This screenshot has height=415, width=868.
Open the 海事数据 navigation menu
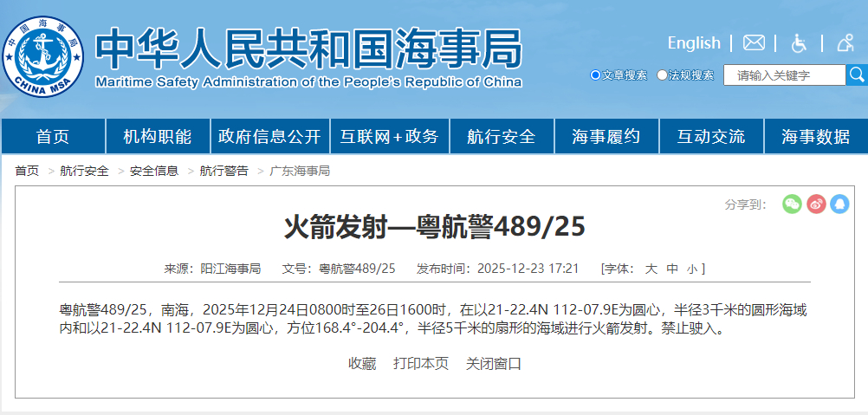[815, 136]
